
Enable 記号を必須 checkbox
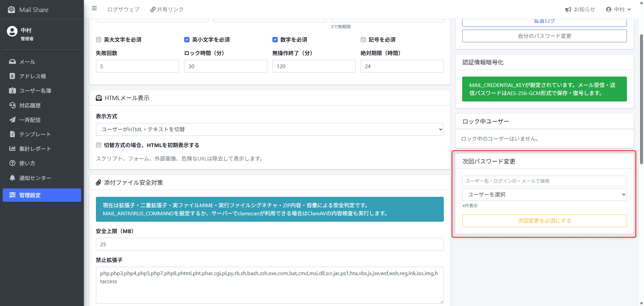coord(363,40)
